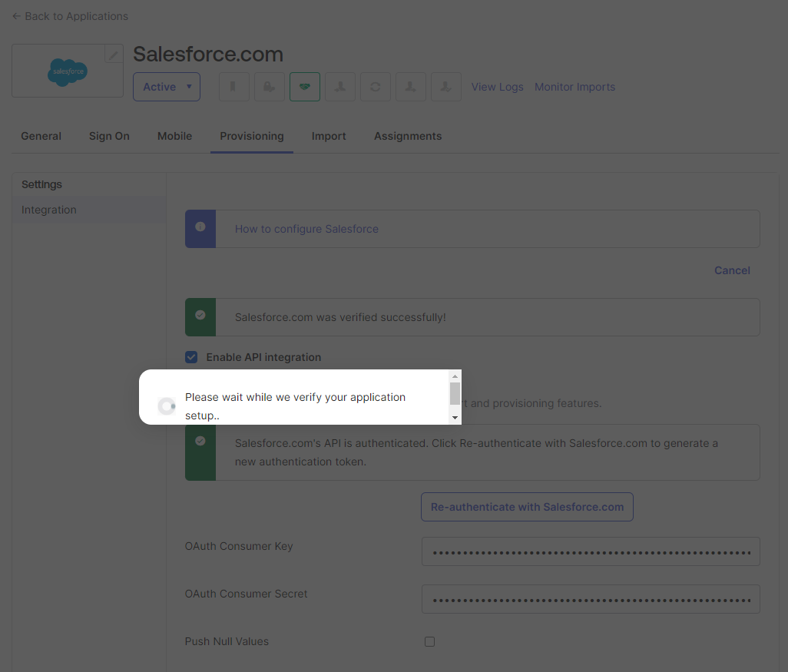Click the circular sync arrows icon
The image size is (788, 672).
tap(376, 87)
